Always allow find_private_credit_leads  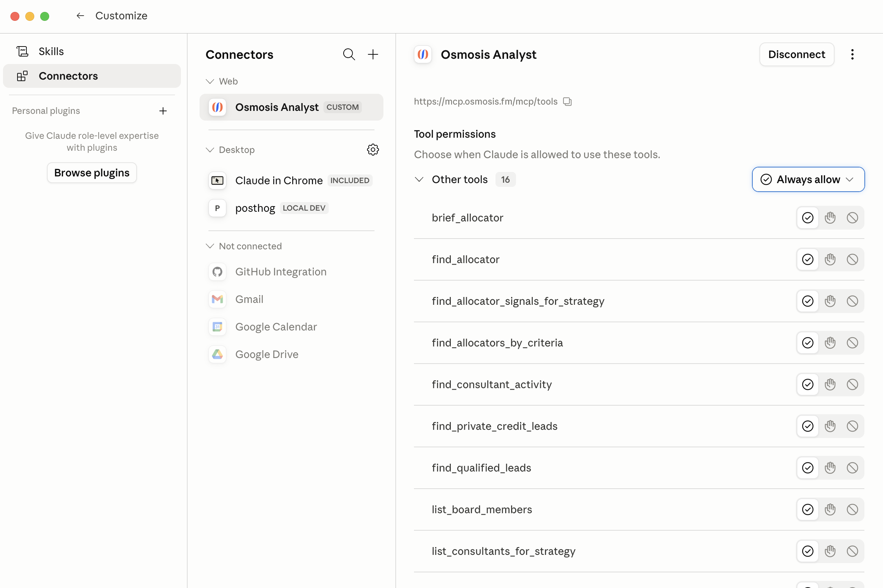807,426
